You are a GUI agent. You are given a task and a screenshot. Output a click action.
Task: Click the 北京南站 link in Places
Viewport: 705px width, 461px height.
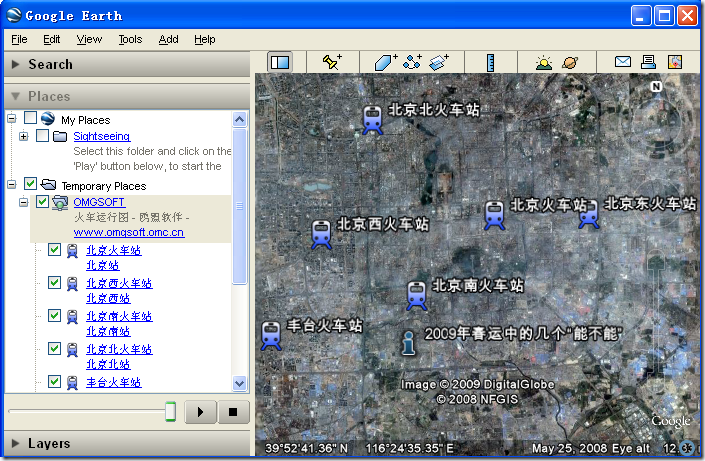pos(108,331)
